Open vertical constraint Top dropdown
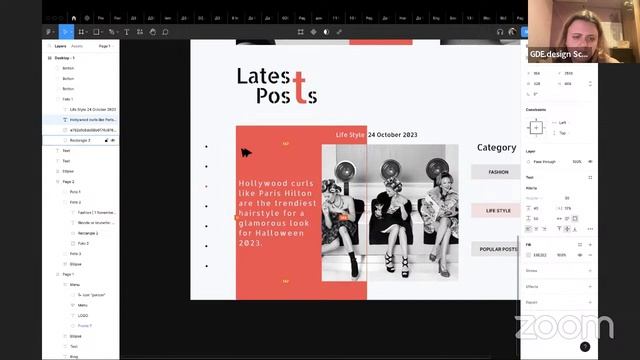This screenshot has width=640, height=360. click(562, 133)
